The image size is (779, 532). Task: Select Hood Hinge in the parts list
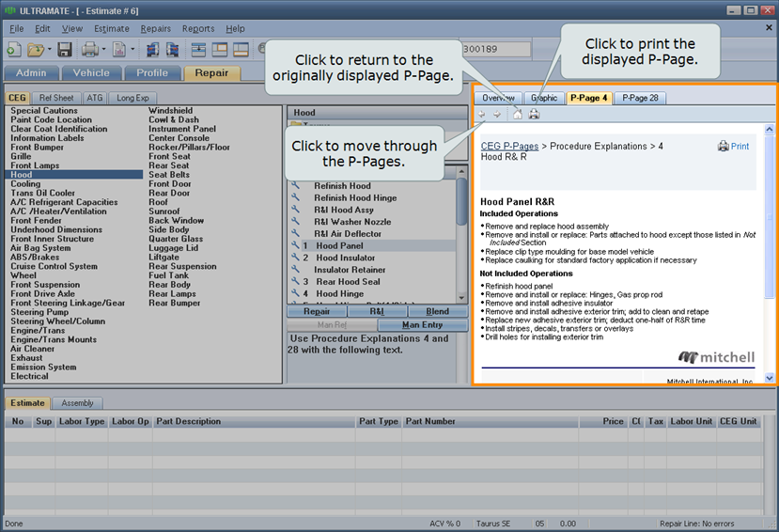pos(338,294)
